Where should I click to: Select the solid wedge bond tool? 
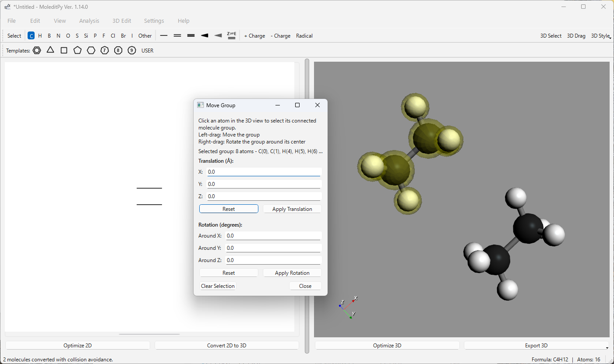[x=205, y=36]
